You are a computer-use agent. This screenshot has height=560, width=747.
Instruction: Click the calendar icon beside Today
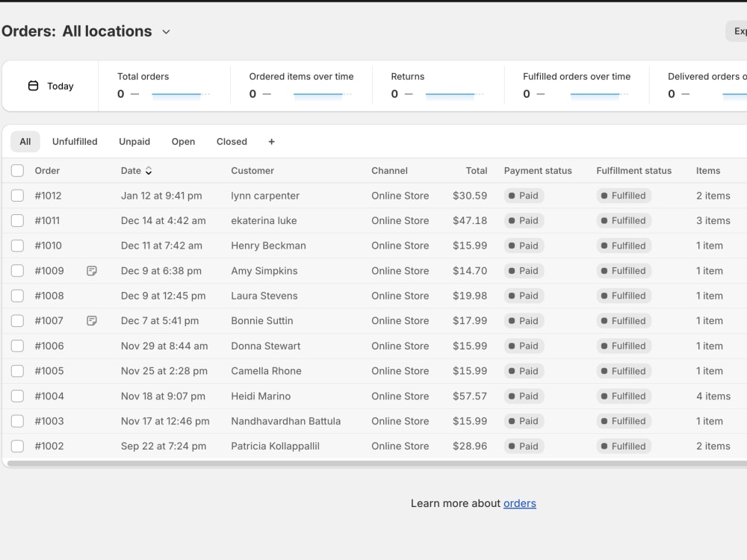click(34, 86)
